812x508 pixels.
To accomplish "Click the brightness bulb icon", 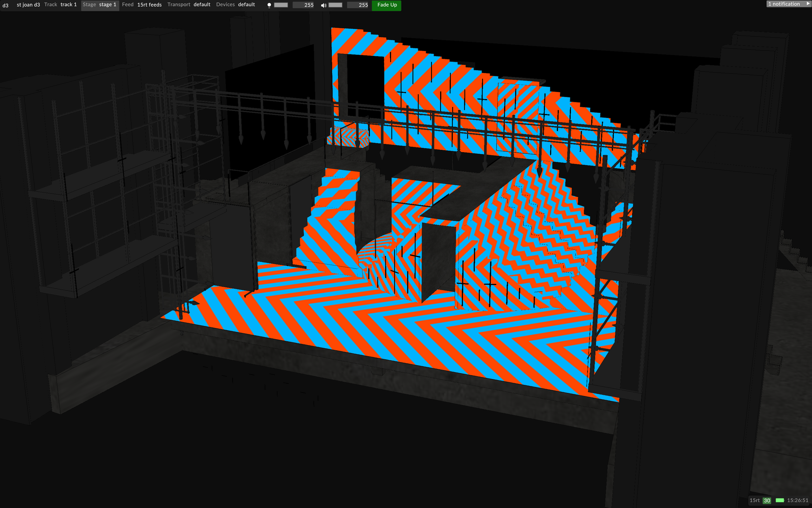I will [269, 5].
